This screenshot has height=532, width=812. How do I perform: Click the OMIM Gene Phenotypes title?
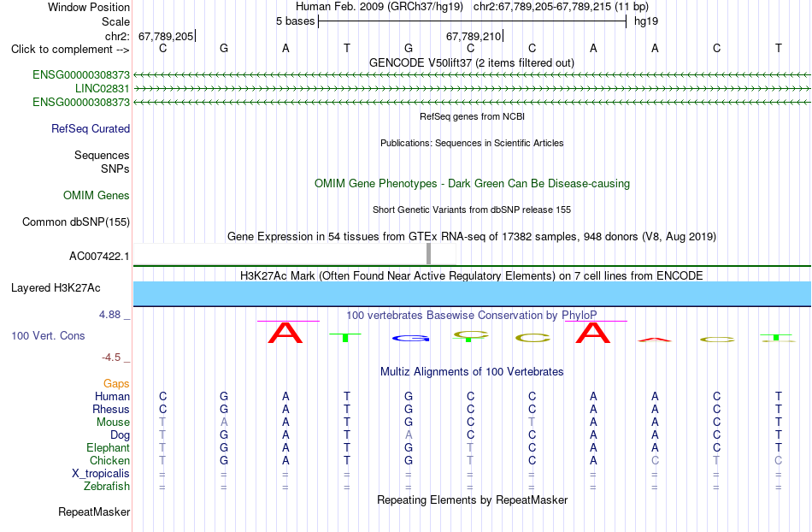point(472,183)
